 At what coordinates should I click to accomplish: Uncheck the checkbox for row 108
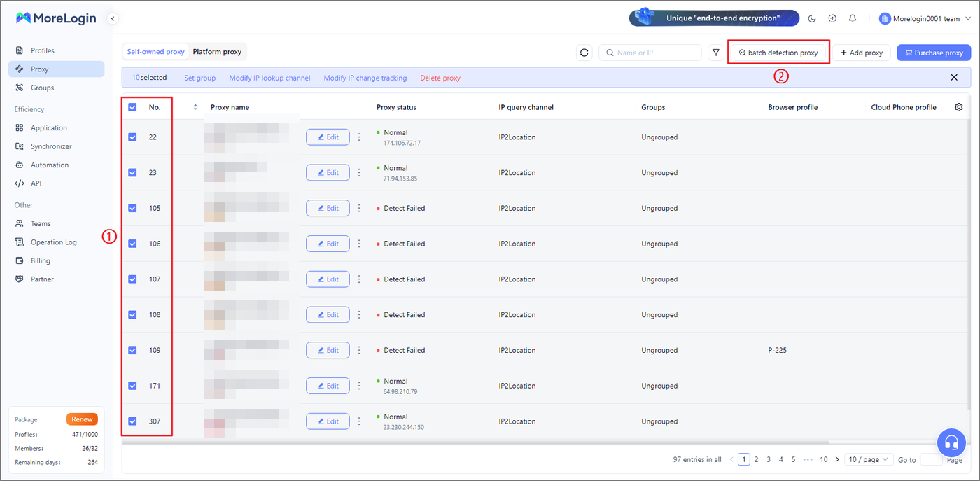[132, 314]
